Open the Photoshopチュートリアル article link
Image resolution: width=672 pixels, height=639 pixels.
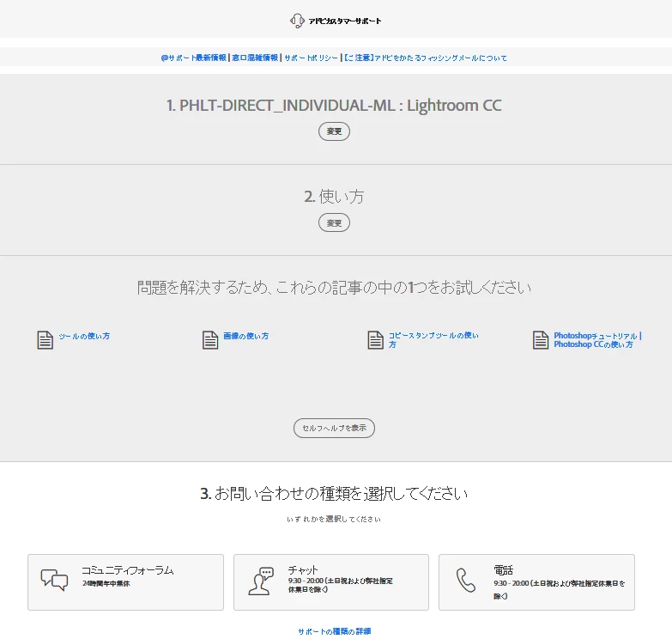pos(597,339)
